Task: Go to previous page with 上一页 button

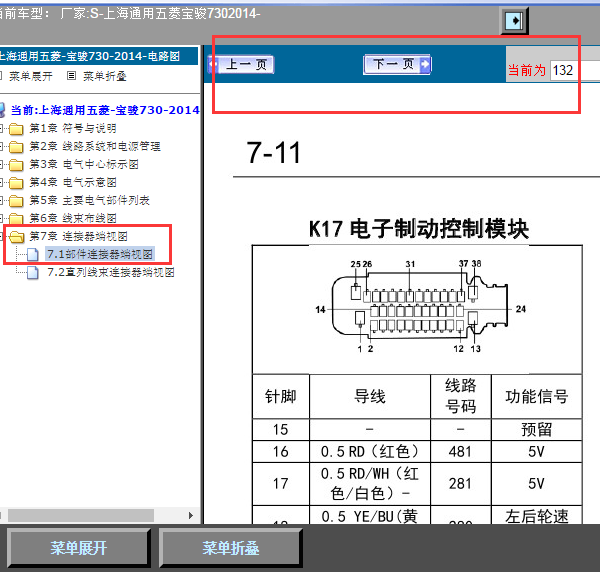Action: coord(241,64)
